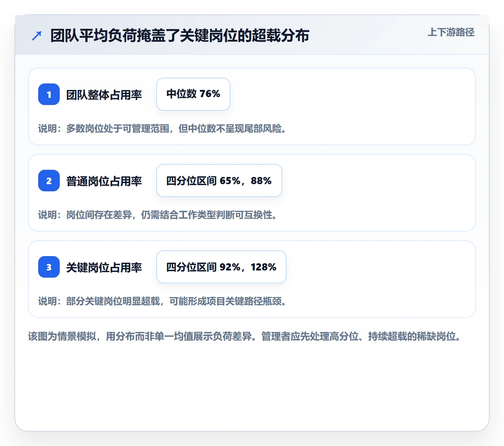
Task: Click the 中位数 76% value pill
Action: [193, 94]
